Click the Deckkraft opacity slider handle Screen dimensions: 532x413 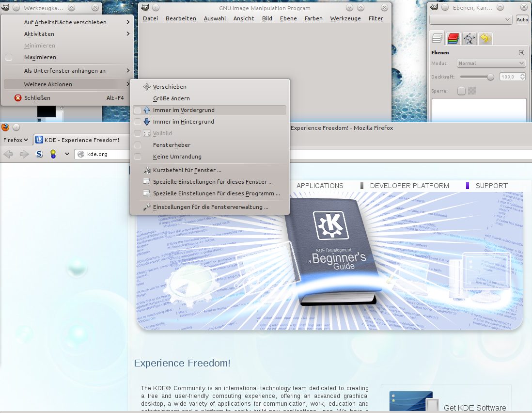(490, 77)
